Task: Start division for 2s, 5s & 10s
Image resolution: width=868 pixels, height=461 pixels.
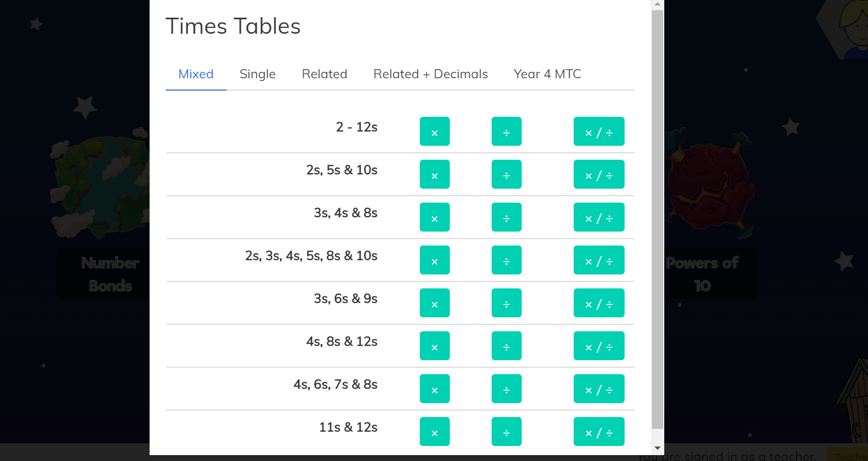Action: [x=506, y=174]
